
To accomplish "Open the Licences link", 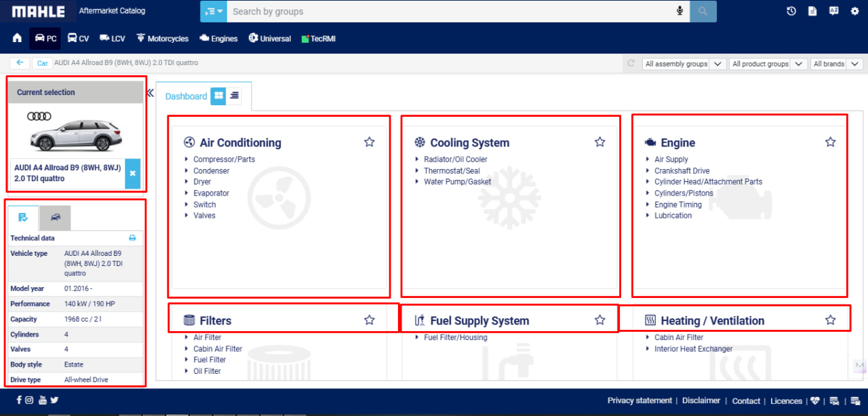I will [786, 401].
